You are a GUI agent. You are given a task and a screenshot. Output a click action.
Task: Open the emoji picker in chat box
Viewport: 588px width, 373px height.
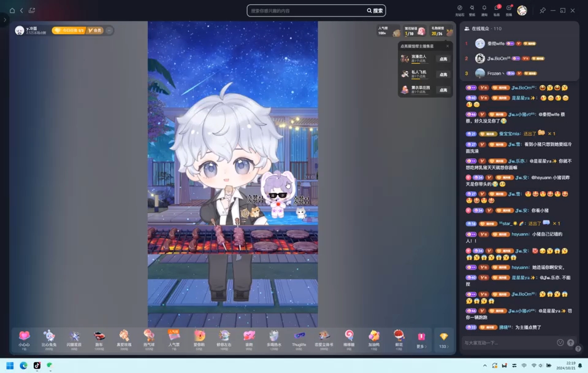pyautogui.click(x=560, y=342)
